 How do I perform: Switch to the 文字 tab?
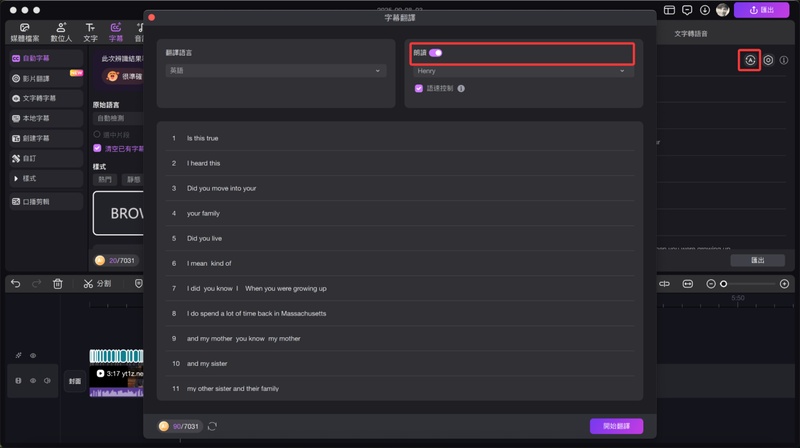tap(90, 32)
